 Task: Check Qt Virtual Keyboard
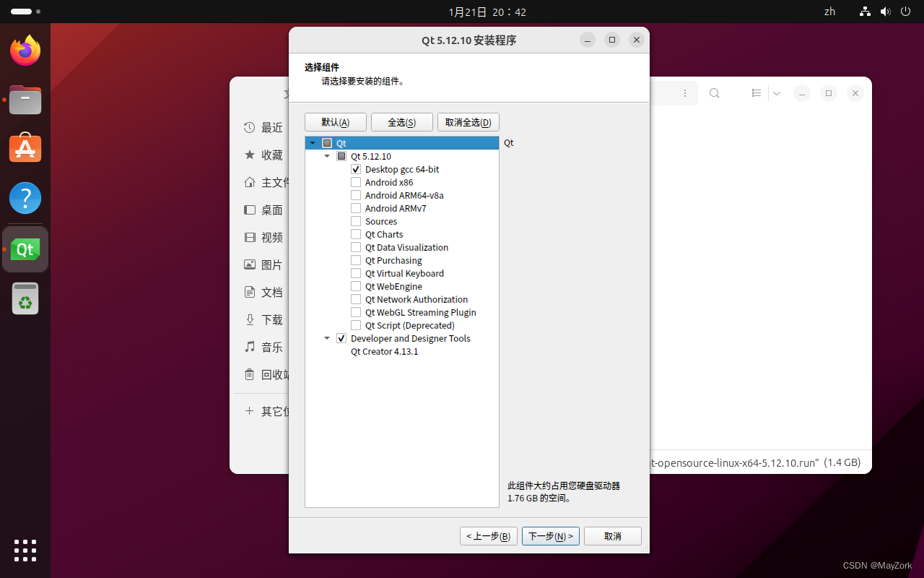coord(356,274)
